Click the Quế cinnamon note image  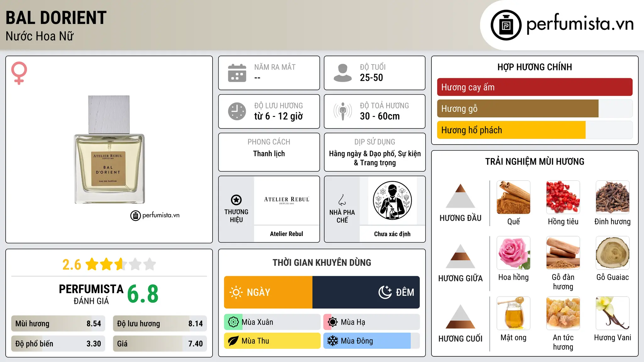pos(514,197)
